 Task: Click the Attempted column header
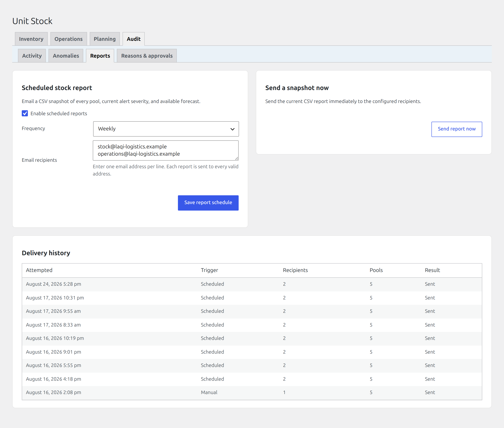click(x=39, y=270)
